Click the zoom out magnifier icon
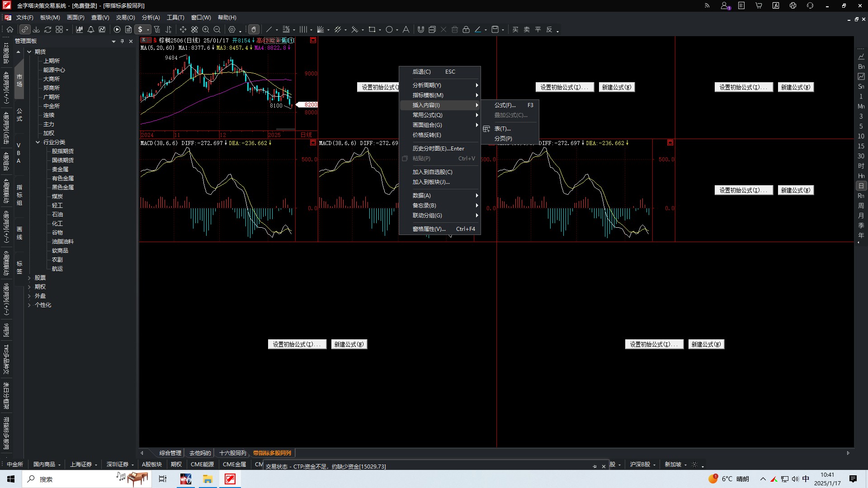This screenshot has width=868, height=488. (x=217, y=29)
